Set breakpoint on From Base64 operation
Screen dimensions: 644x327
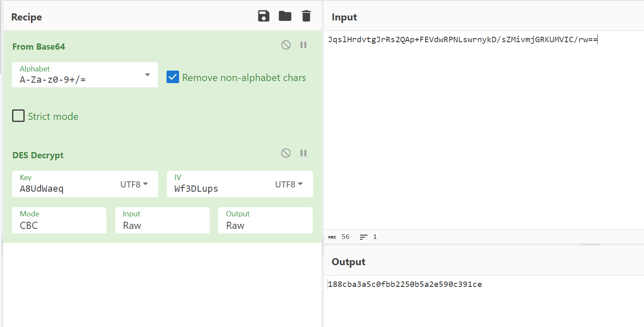click(303, 45)
